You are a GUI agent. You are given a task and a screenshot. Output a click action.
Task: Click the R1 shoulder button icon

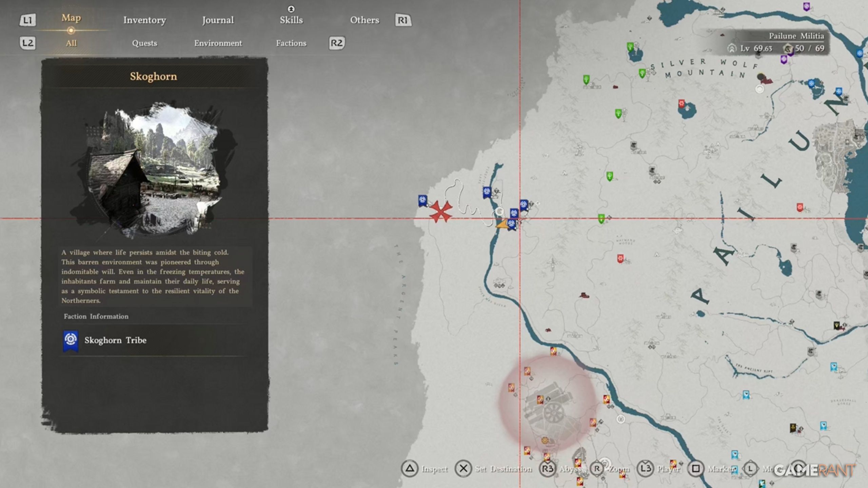[403, 20]
